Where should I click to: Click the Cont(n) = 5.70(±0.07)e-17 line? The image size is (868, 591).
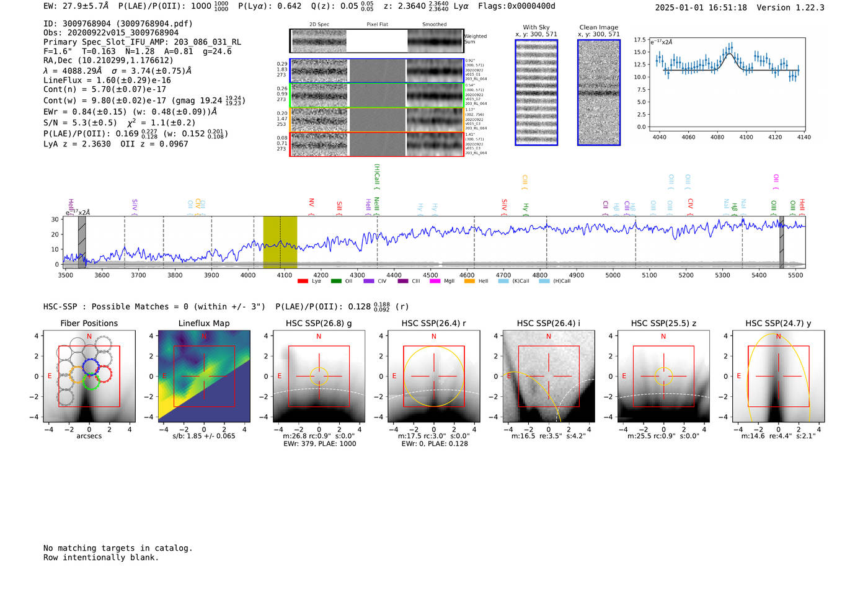pos(105,89)
